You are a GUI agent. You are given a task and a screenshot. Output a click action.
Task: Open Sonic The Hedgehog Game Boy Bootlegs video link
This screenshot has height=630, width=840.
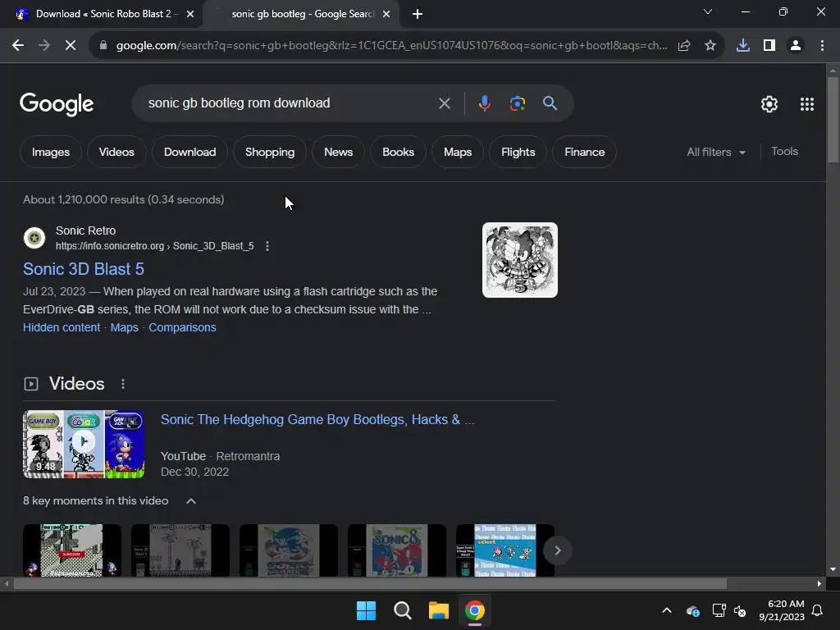(x=317, y=419)
